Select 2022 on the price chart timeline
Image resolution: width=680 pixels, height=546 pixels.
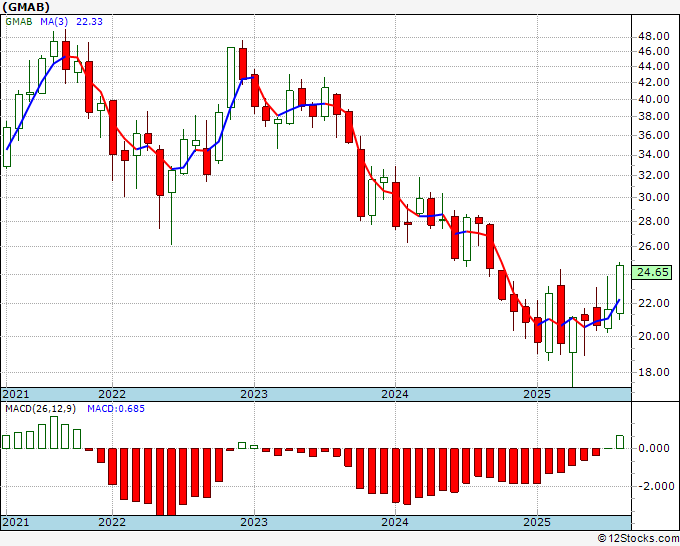coord(112,394)
